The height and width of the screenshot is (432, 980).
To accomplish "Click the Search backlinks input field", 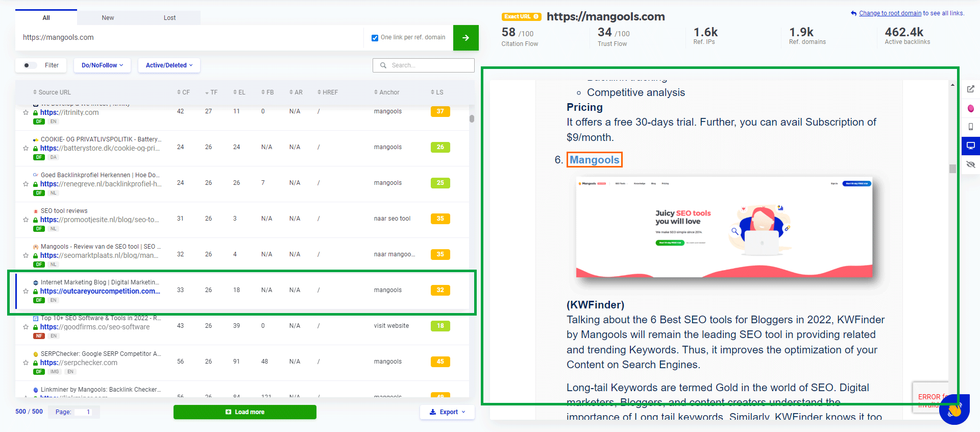I will 424,65.
